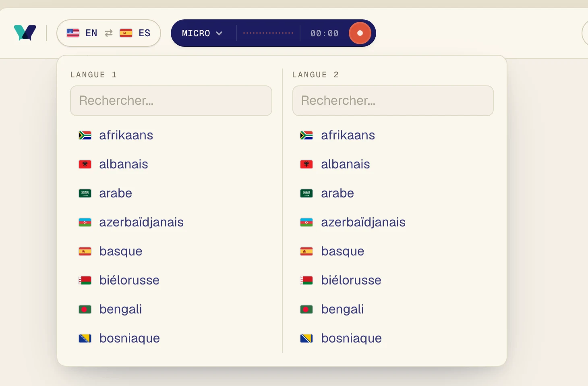588x386 pixels.
Task: Pick afrikaans in Langue 2 list
Action: [393, 135]
